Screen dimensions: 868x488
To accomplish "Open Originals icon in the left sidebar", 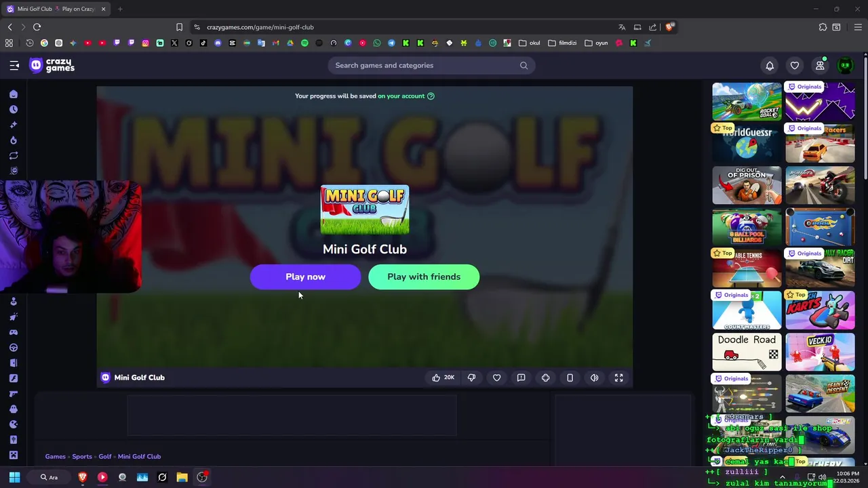I will click(14, 171).
